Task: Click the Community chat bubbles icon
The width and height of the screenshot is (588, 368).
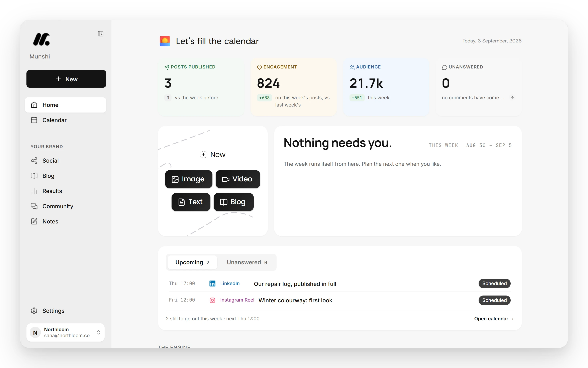Action: (x=34, y=206)
